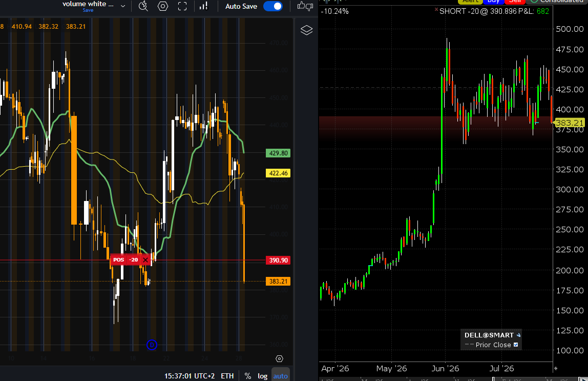Click the small arrow at time axis end

pyautogui.click(x=556, y=369)
